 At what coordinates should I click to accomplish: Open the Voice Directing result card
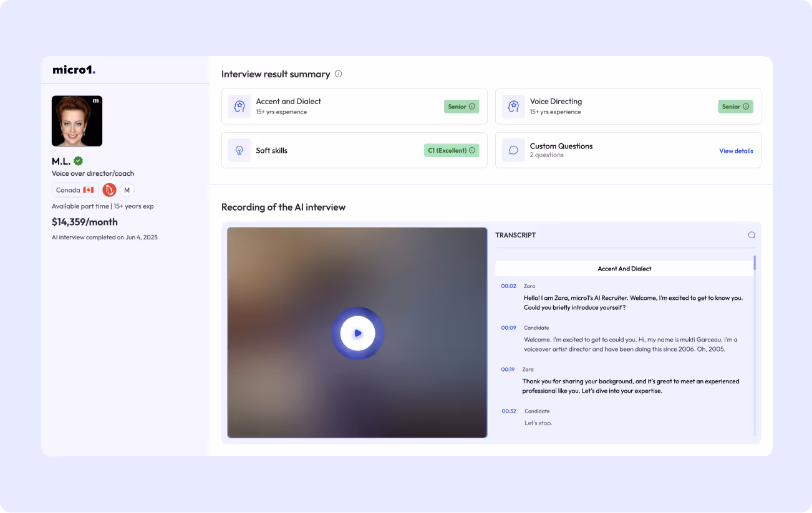coord(628,106)
